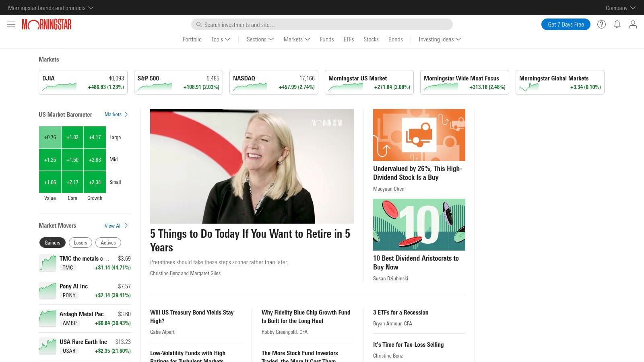Open Fidelity Blue Chip Growth Fund article
The image size is (644, 362).
pyautogui.click(x=306, y=317)
